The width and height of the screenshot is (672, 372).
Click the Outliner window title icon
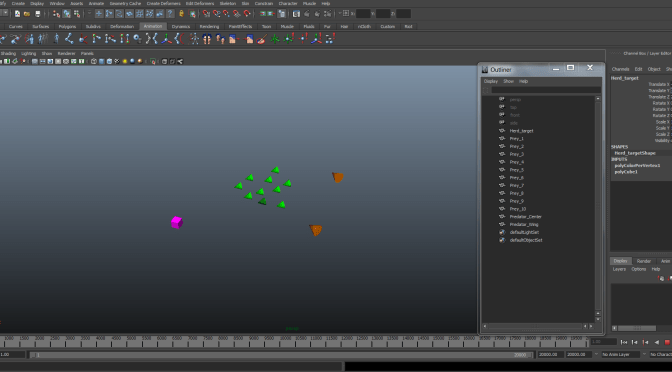[485, 69]
